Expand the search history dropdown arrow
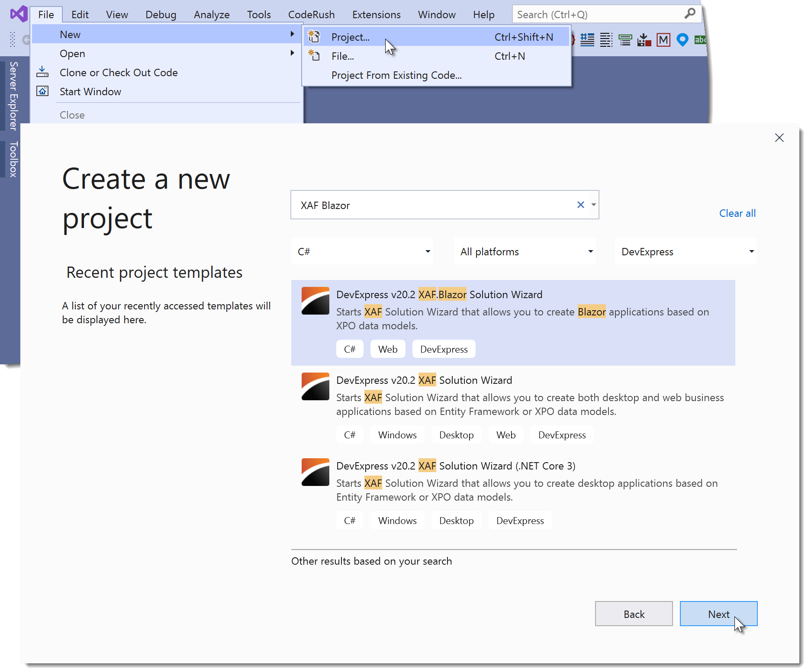Screen dimensions: 808x672 click(594, 205)
